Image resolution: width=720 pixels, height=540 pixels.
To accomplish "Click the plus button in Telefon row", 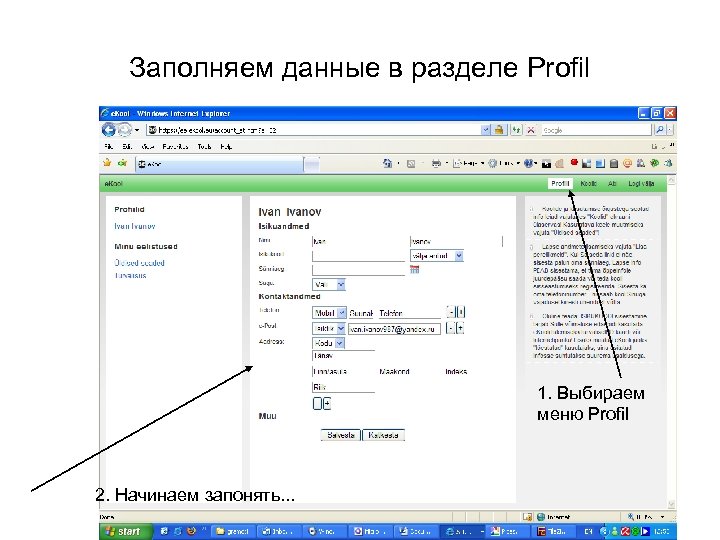I will click(x=461, y=313).
